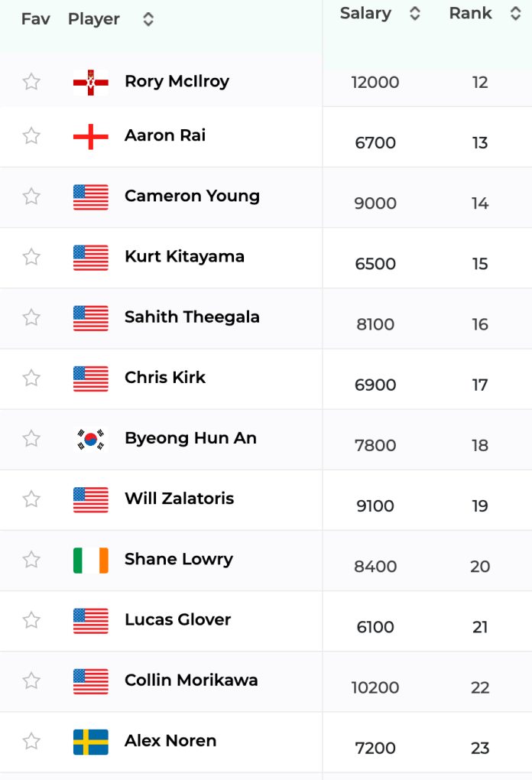This screenshot has height=780, width=532.
Task: Click the star beside Sahith Theegala
Action: [31, 317]
